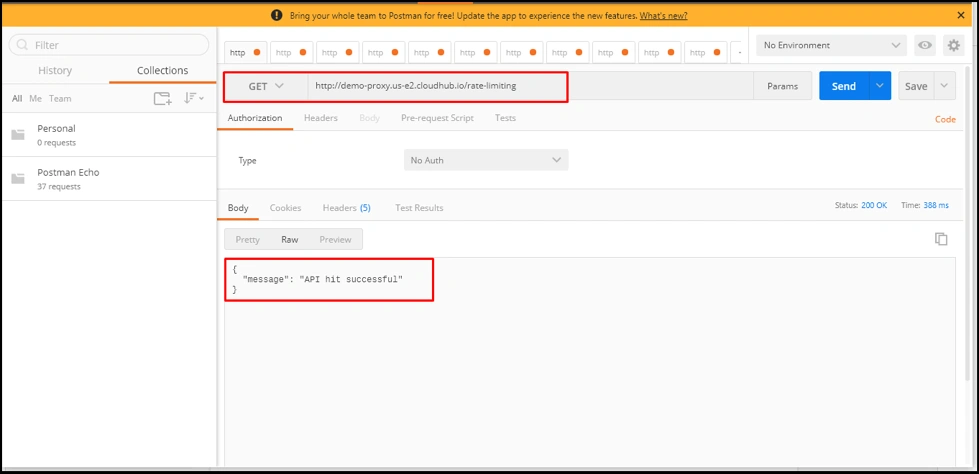Click the environment quick look eye icon
Screen dimensions: 979x474
pos(925,45)
